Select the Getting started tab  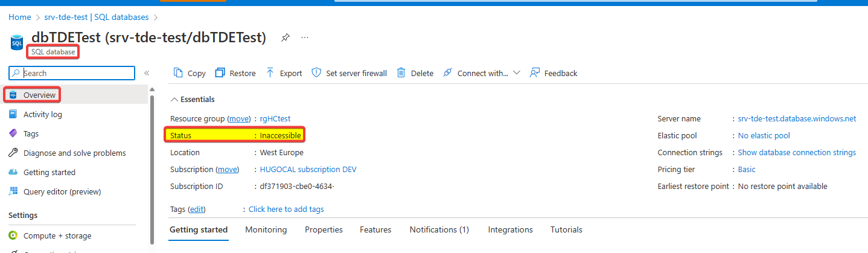click(x=199, y=229)
